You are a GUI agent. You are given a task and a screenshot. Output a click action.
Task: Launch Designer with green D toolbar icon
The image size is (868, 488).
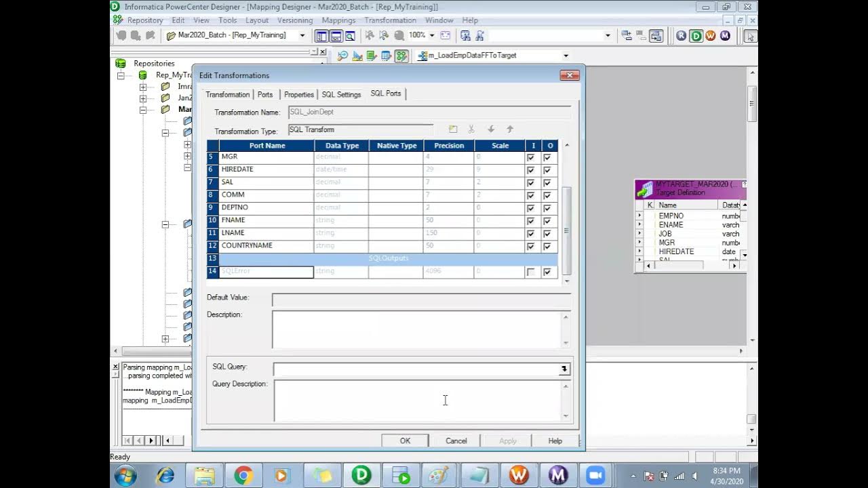696,36
